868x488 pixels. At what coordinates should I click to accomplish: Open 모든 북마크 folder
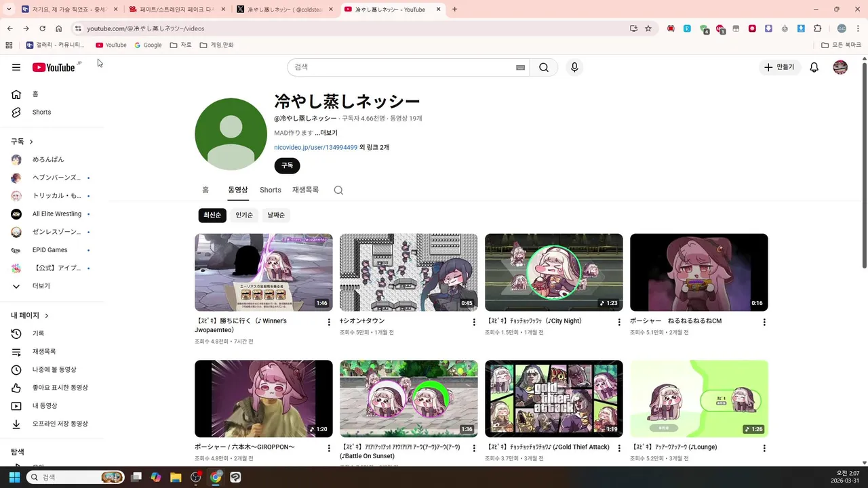pos(842,45)
